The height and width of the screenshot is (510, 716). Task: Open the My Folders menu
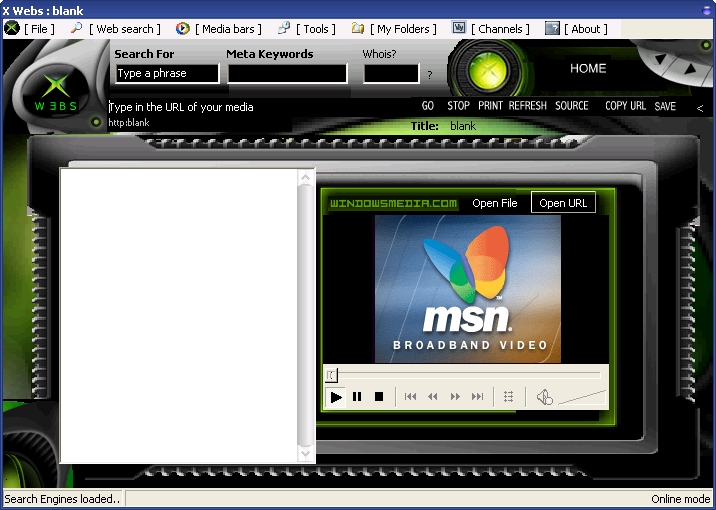pyautogui.click(x=403, y=29)
